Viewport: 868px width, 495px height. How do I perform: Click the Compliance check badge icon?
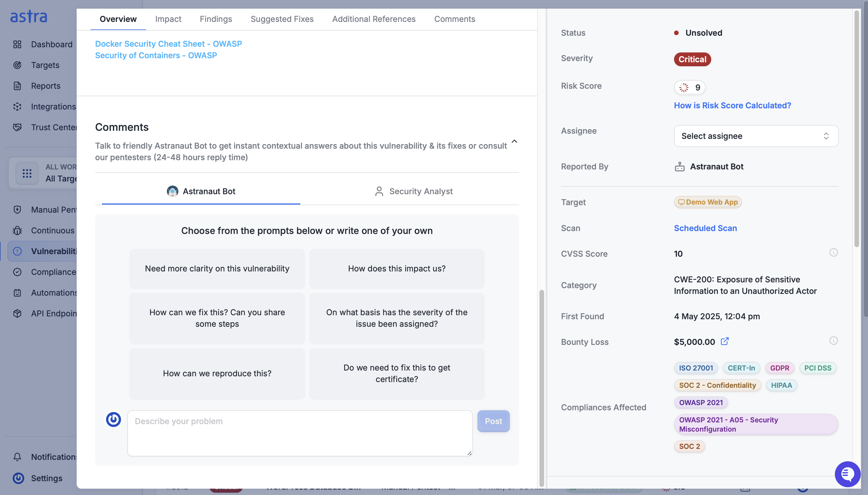click(17, 272)
